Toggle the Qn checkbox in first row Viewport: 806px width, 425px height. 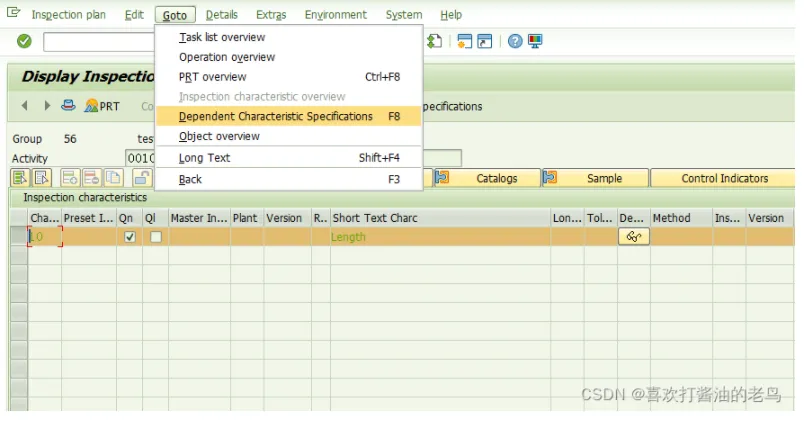pos(129,237)
